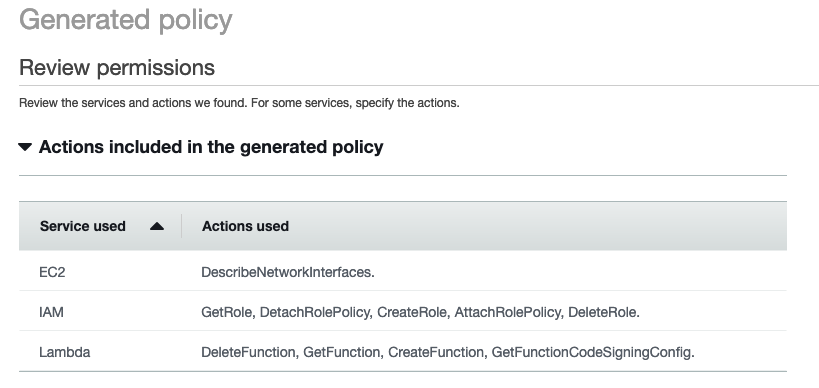This screenshot has width=819, height=388.
Task: Click the Generated policy page title
Action: point(125,20)
